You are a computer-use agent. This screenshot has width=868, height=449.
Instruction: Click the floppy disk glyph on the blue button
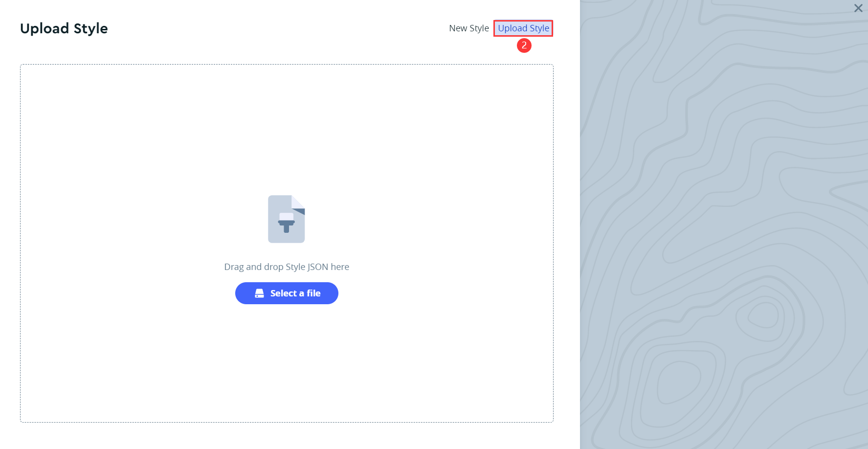click(260, 293)
